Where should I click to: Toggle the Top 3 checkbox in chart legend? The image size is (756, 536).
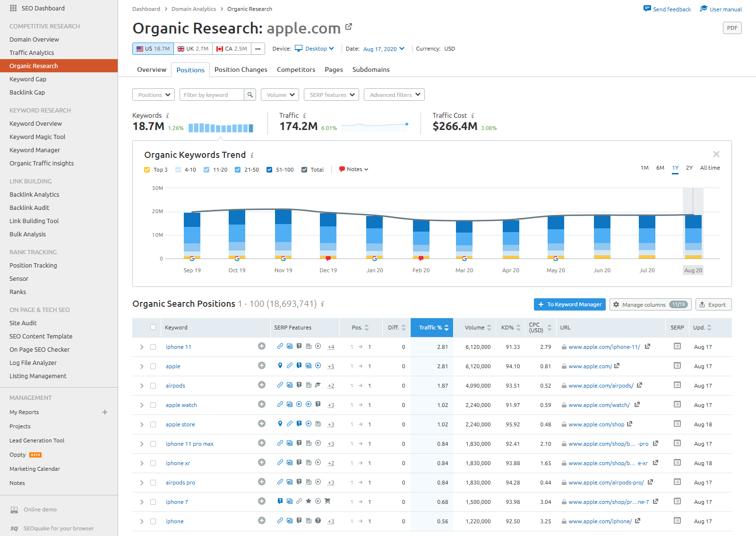[147, 170]
